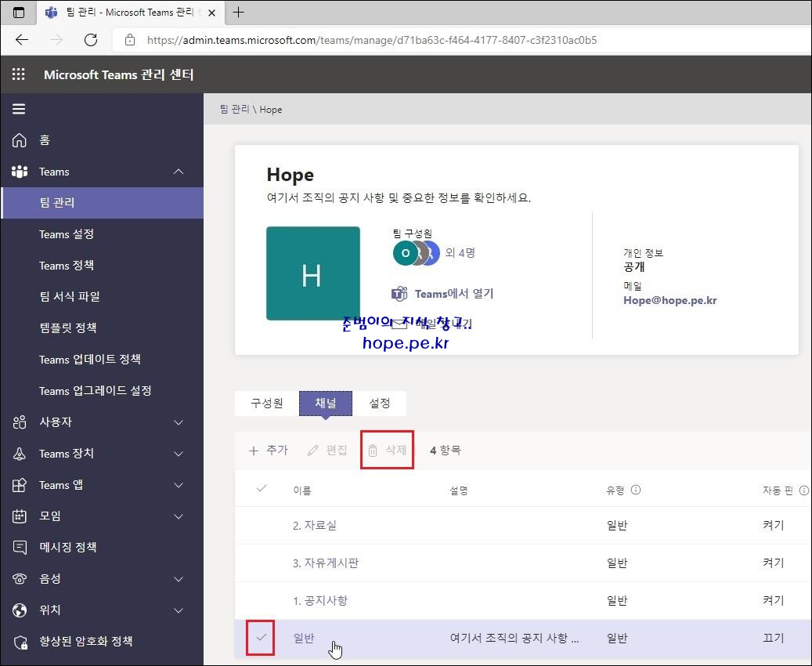The image size is (812, 666).
Task: Open a new browser tab with plus
Action: [x=238, y=13]
